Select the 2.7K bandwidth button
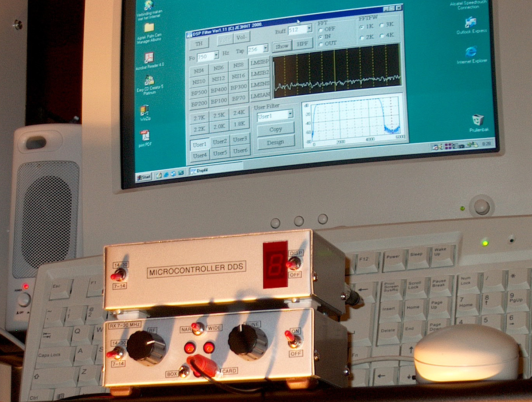 (x=200, y=118)
